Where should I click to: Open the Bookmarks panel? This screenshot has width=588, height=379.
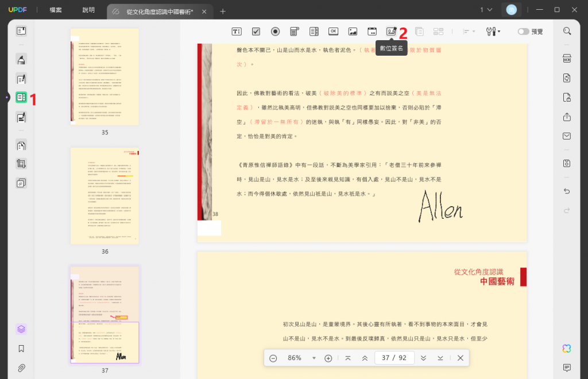coord(21,349)
